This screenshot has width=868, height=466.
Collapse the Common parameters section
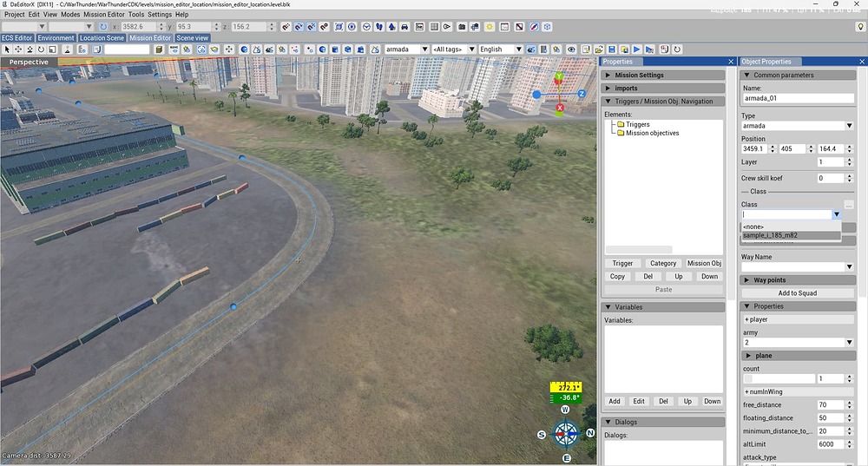798,75
